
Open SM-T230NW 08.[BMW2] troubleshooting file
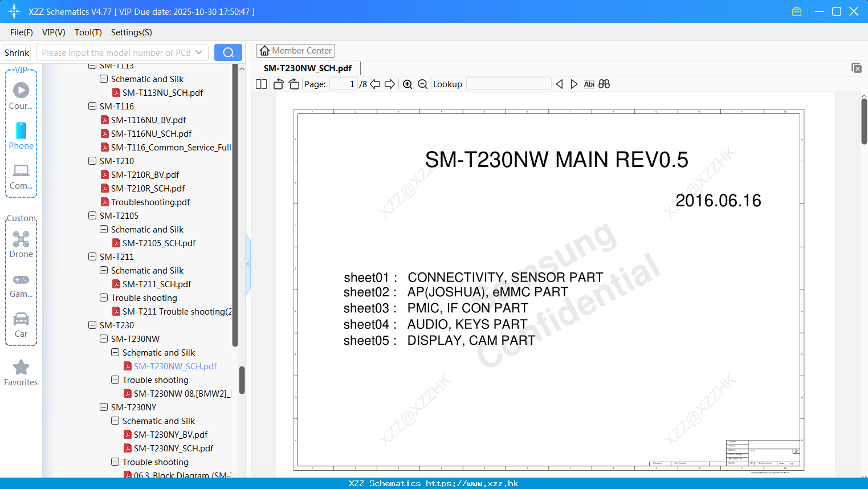(x=177, y=393)
